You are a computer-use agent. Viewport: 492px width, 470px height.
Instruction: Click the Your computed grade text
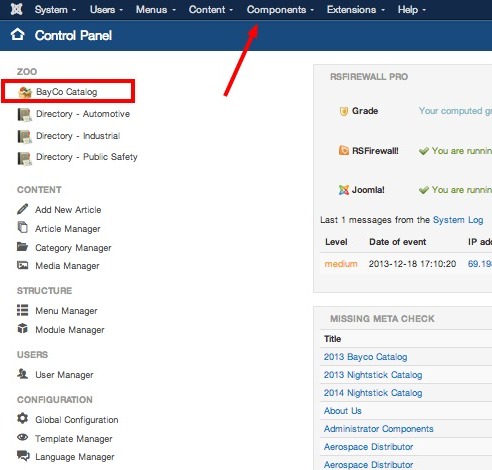click(x=455, y=111)
